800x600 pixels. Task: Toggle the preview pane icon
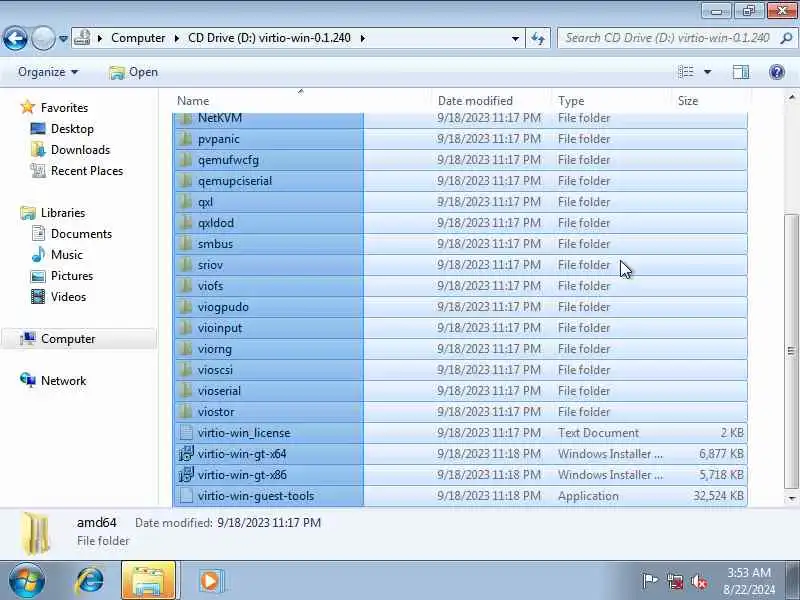pos(741,72)
